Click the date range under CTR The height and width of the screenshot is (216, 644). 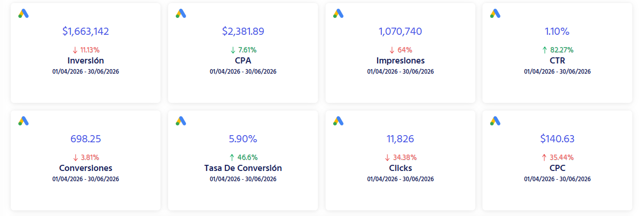[557, 72]
